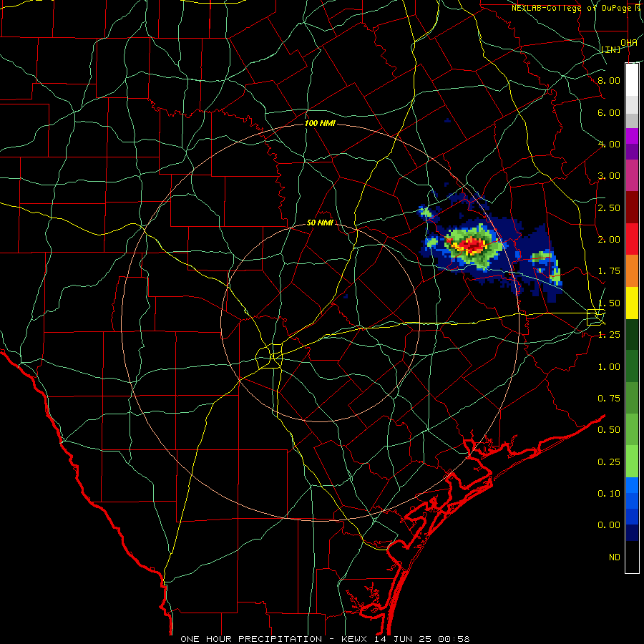Click the 8.00 legend value

tap(609, 80)
